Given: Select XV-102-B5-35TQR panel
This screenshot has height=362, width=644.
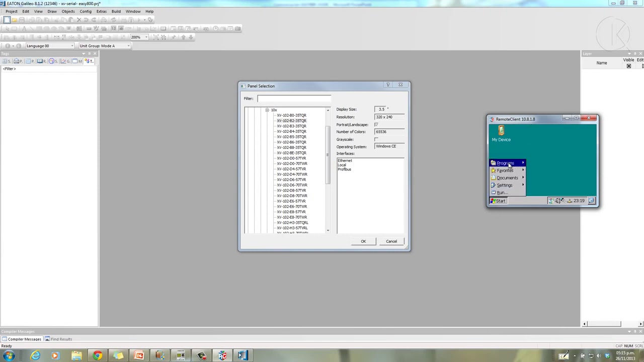Looking at the screenshot, I should click(x=291, y=137).
